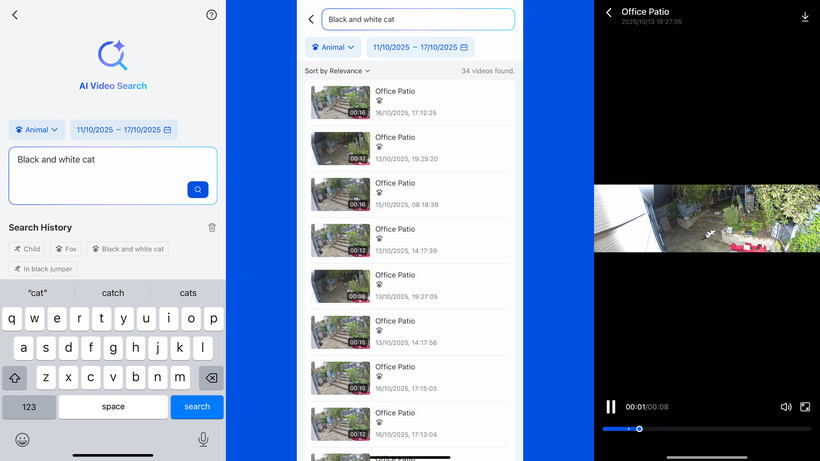Image resolution: width=820 pixels, height=461 pixels.
Task: Pause the playing video
Action: pos(611,407)
